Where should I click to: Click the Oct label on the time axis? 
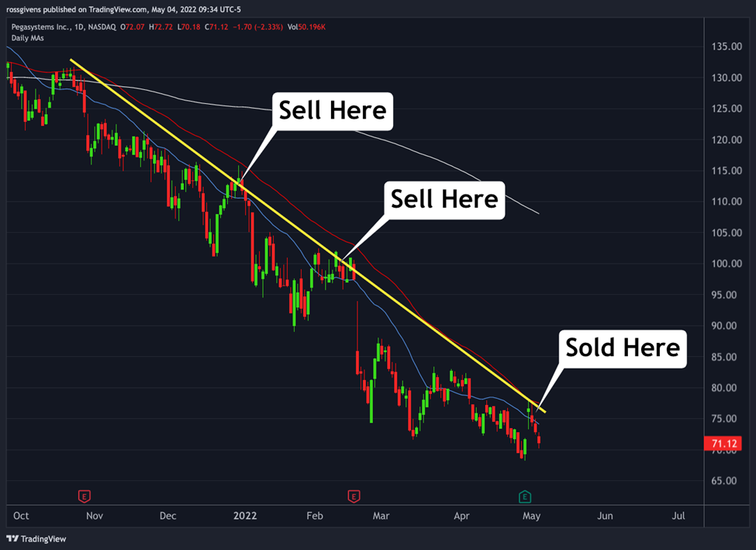click(21, 516)
